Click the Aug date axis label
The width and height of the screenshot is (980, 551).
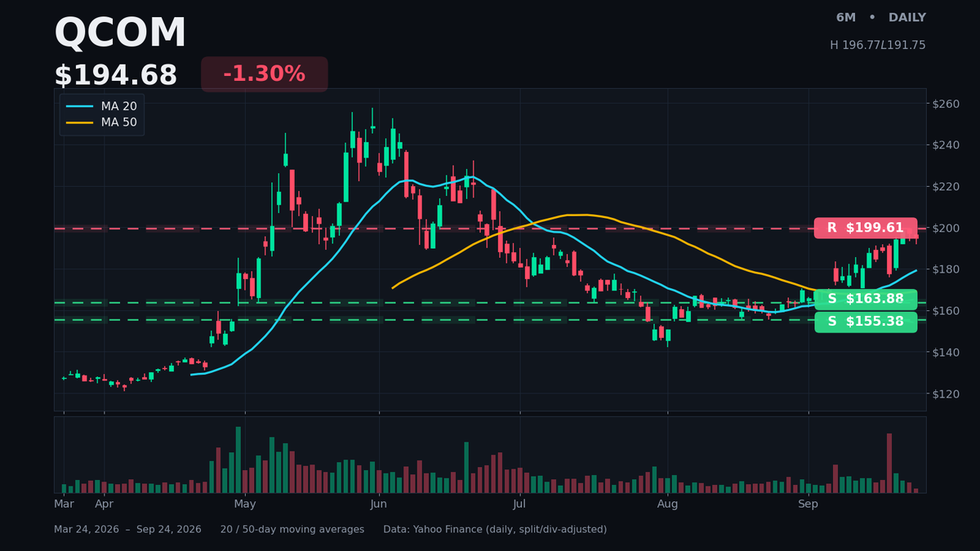[668, 504]
